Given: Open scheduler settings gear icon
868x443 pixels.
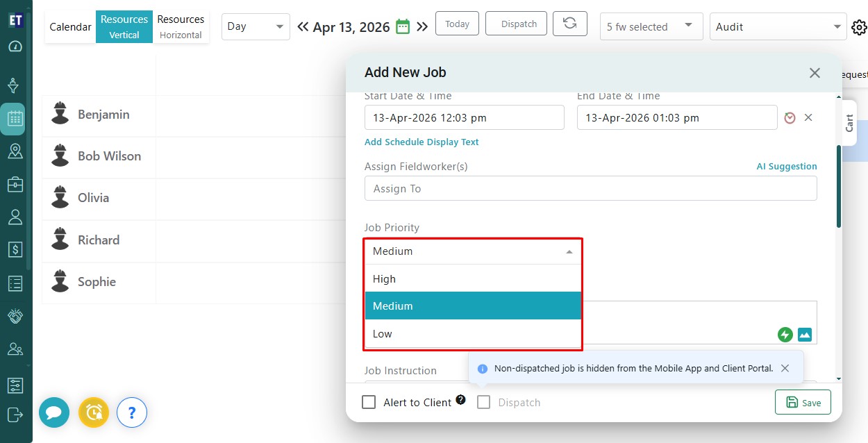Looking at the screenshot, I should 859,27.
